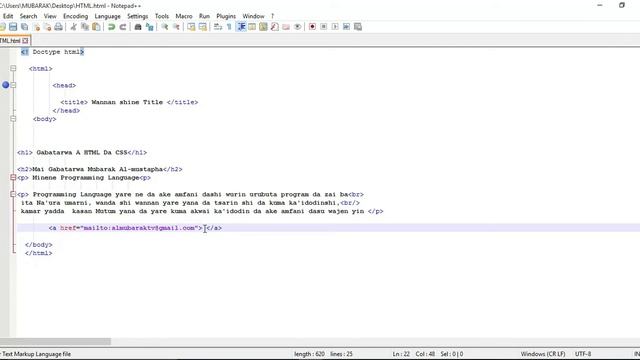Collapse the 'Programming Language yare ne' paragraph fold
Screen dimensions: 640x360
pyautogui.click(x=13, y=194)
